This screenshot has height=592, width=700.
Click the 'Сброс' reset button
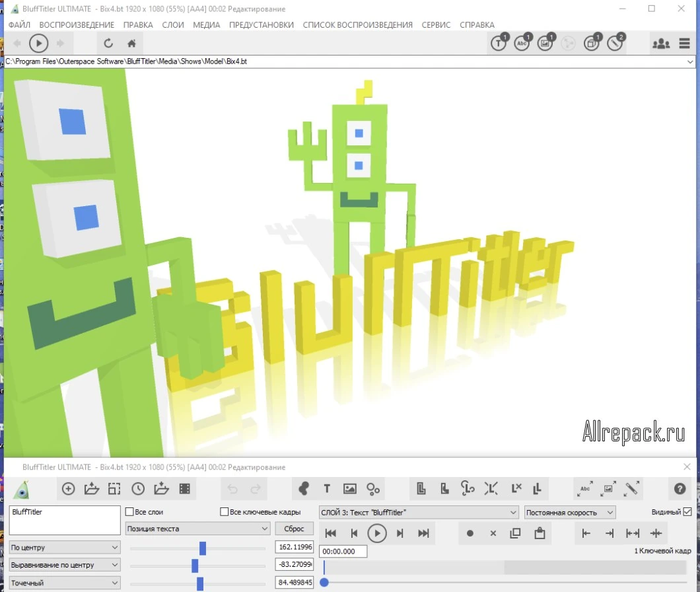pyautogui.click(x=294, y=529)
